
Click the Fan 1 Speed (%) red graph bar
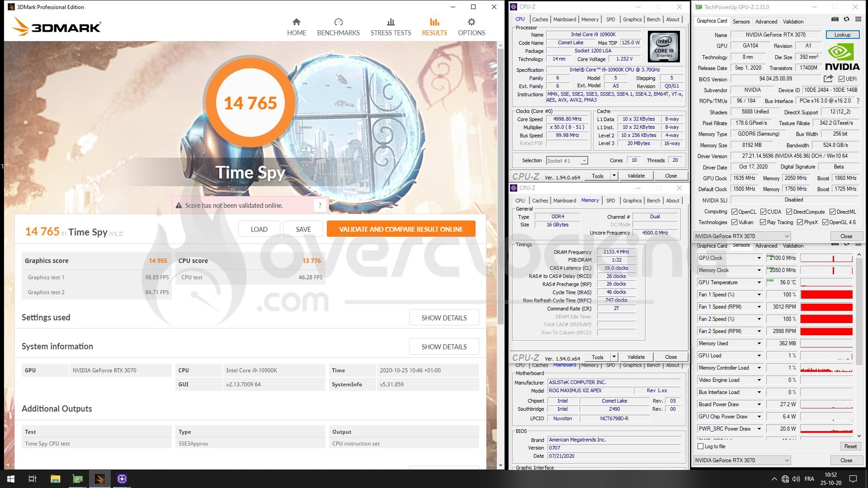(x=826, y=295)
